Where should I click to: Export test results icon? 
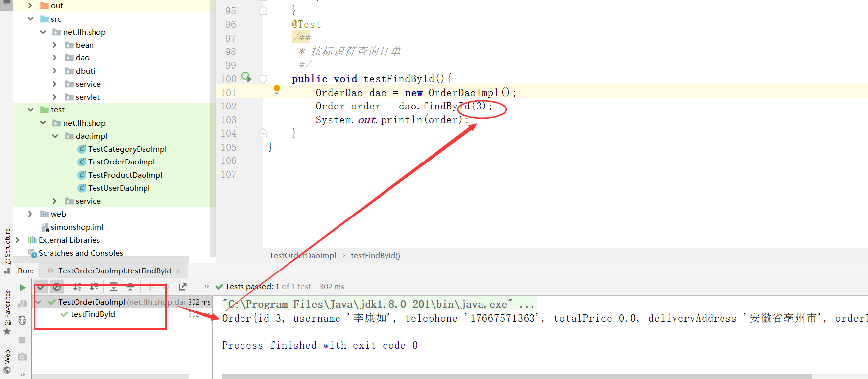click(183, 287)
